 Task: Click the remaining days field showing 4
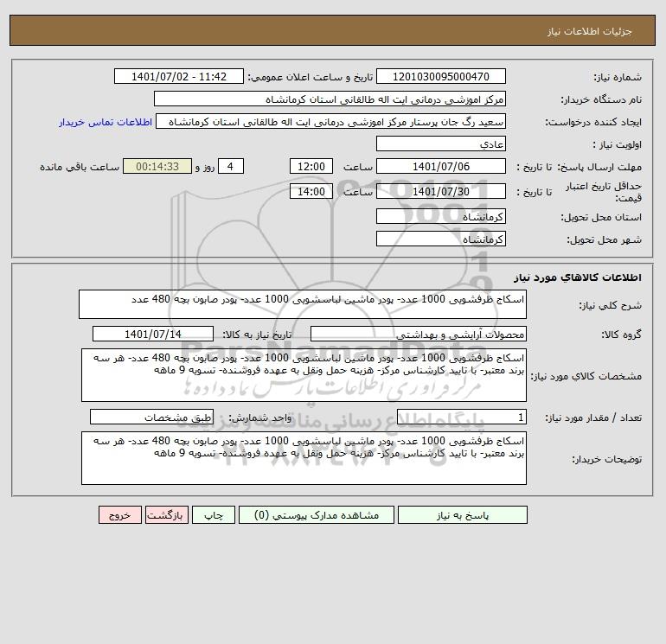pyautogui.click(x=231, y=167)
